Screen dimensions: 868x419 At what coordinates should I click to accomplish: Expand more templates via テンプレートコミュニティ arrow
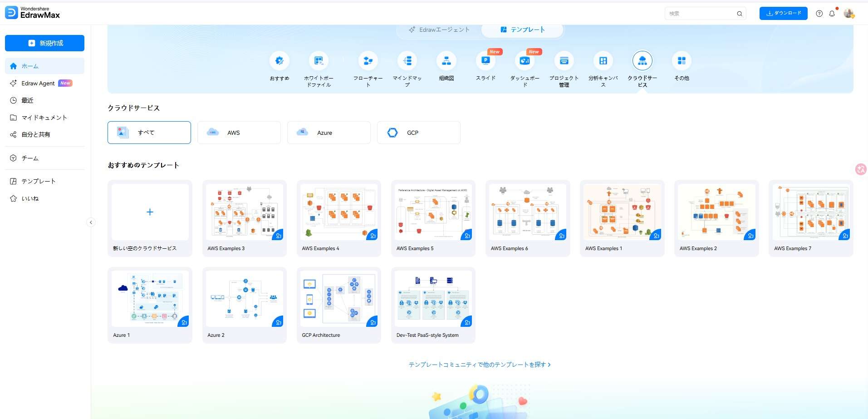click(x=548, y=365)
